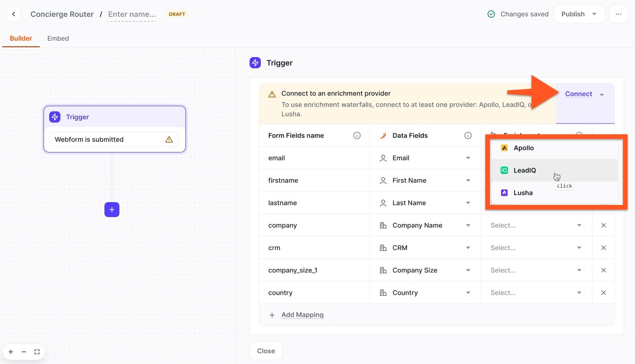Screen dimensions: 635x364
Task: Click the enrichment banner warning icon
Action: (x=272, y=94)
